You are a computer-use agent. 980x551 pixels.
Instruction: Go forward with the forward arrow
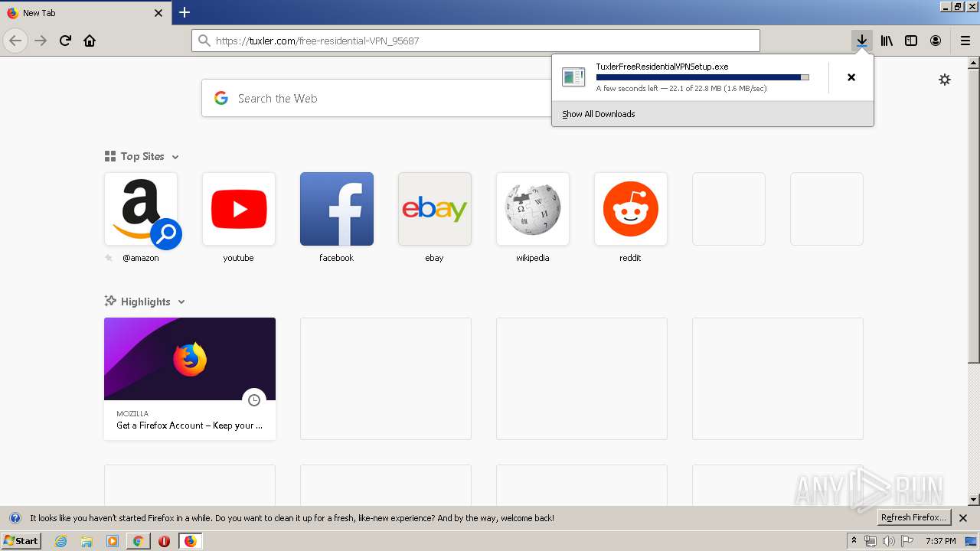pos(41,41)
